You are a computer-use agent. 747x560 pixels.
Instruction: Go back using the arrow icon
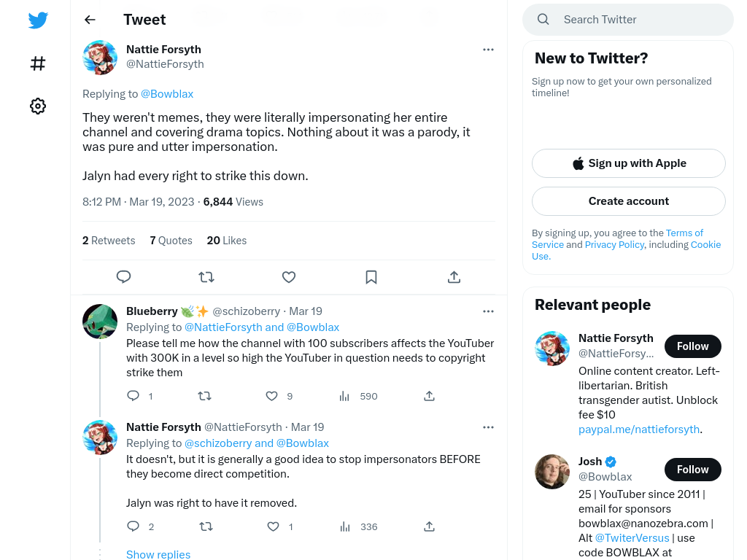point(90,20)
